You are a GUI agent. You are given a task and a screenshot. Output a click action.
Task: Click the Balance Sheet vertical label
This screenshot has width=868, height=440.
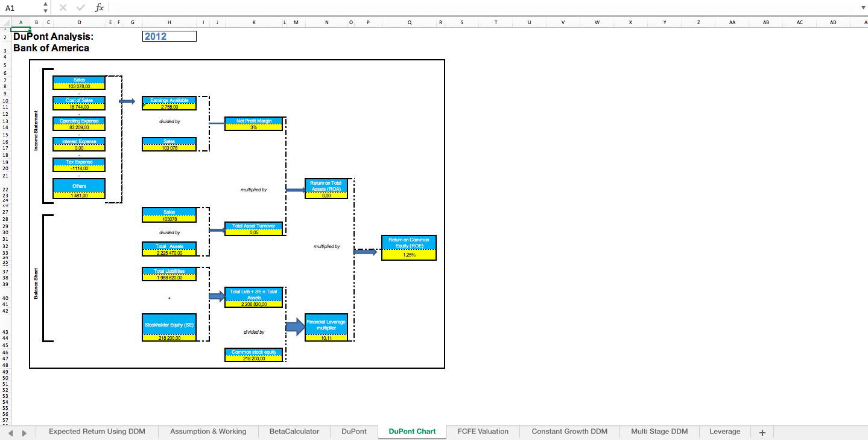[36, 283]
